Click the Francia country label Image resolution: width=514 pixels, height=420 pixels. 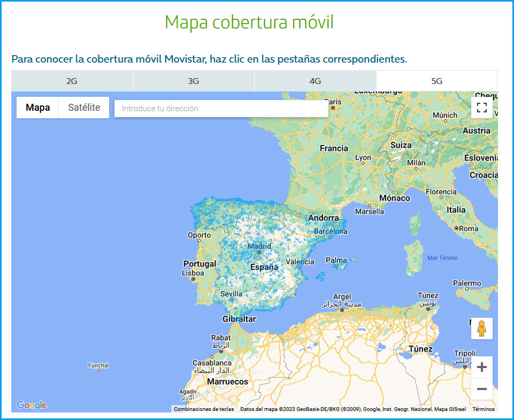tap(334, 149)
